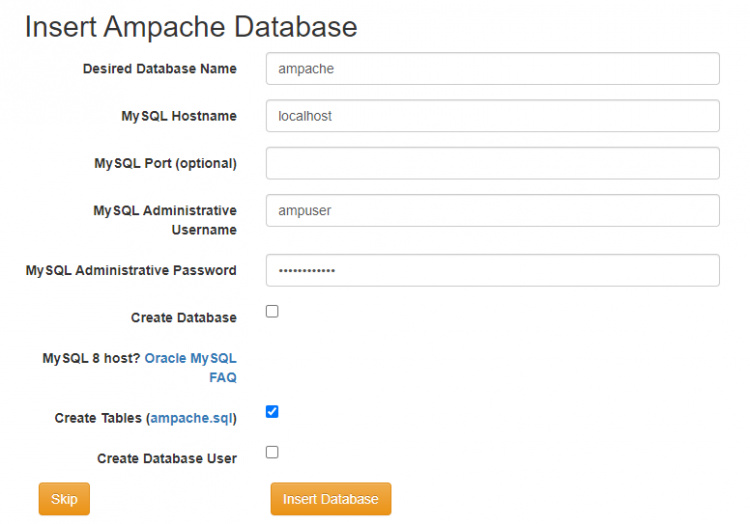This screenshot has height=524, width=750.
Task: Click the "Create Database User" label text
Action: click(166, 459)
